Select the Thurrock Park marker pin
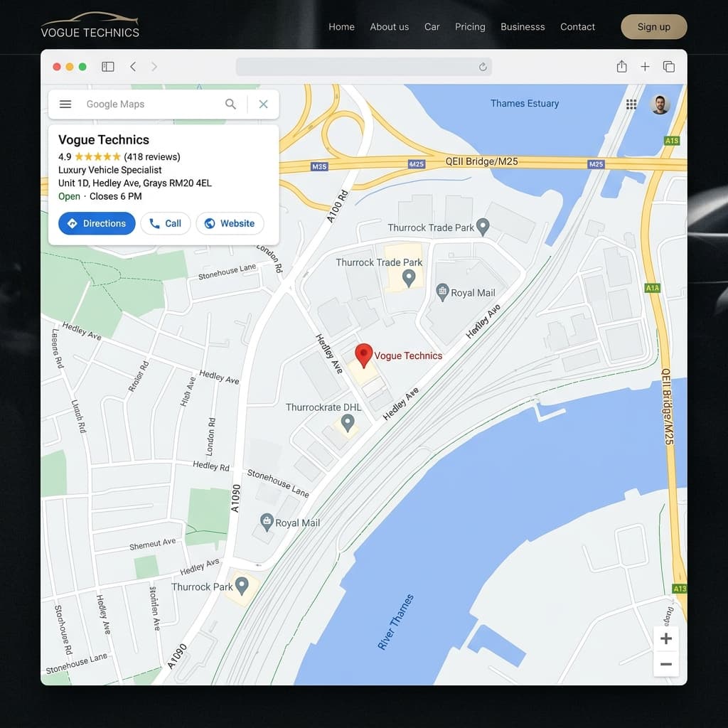This screenshot has height=728, width=728. click(242, 586)
